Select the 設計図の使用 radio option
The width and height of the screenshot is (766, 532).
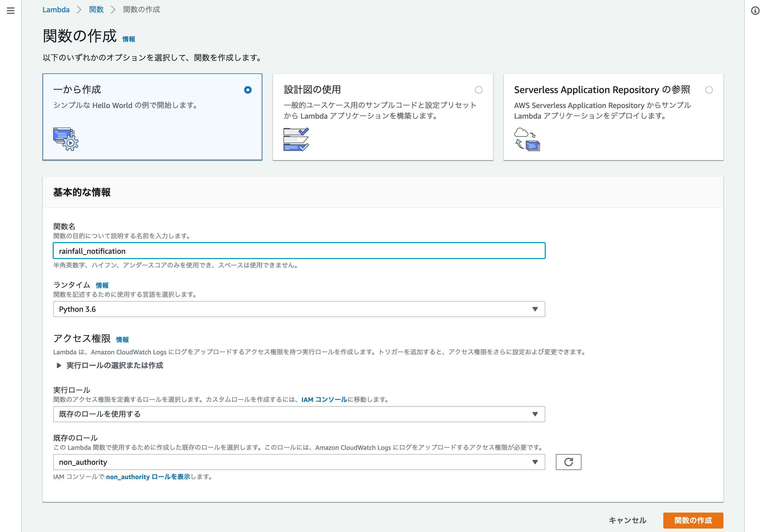pos(479,90)
